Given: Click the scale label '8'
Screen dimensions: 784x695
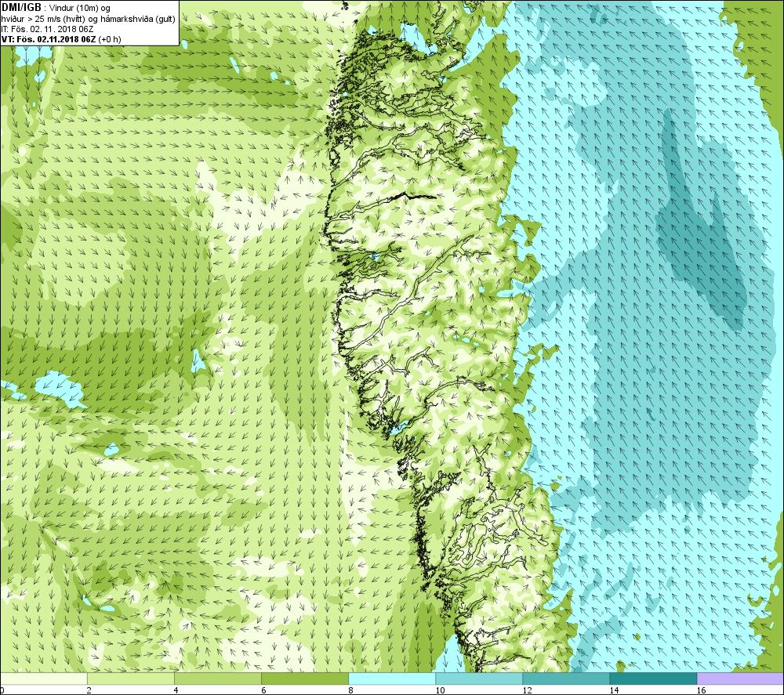Looking at the screenshot, I should pyautogui.click(x=350, y=690).
